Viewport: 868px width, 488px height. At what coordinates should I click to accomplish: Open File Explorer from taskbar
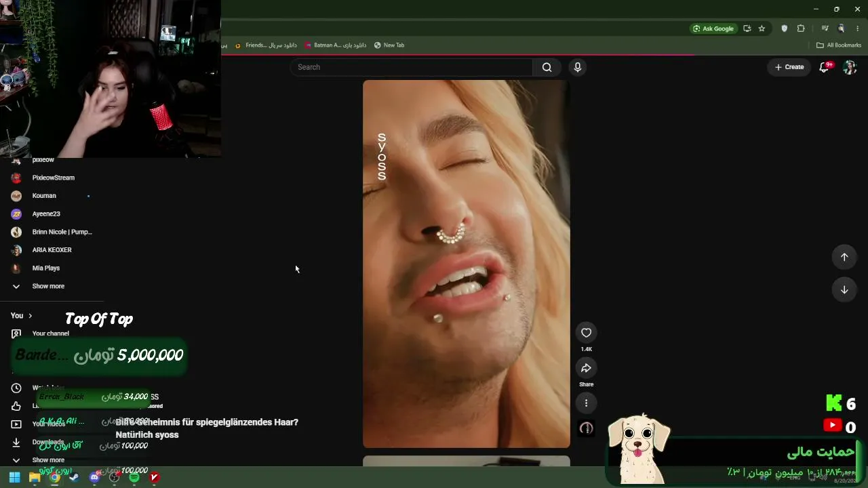pos(35,477)
